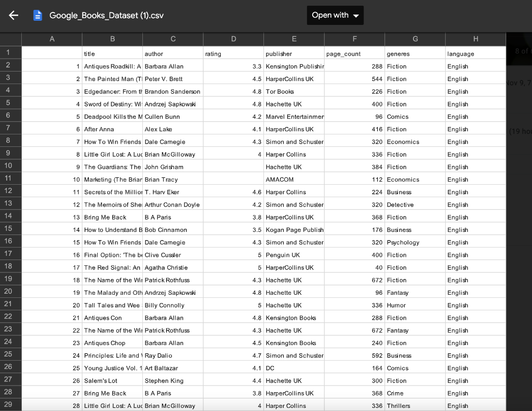
Task: Expand the Open with dropdown arrow
Action: [x=355, y=15]
